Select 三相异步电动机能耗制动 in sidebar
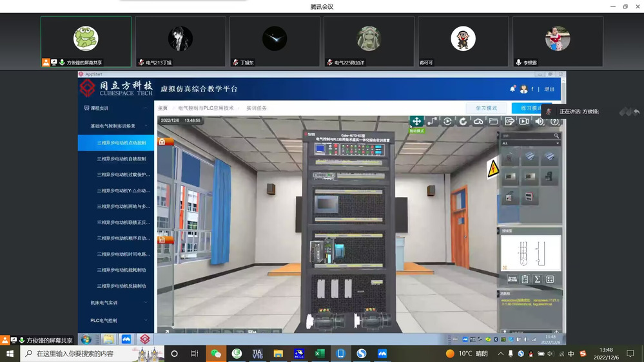 [x=121, y=270]
